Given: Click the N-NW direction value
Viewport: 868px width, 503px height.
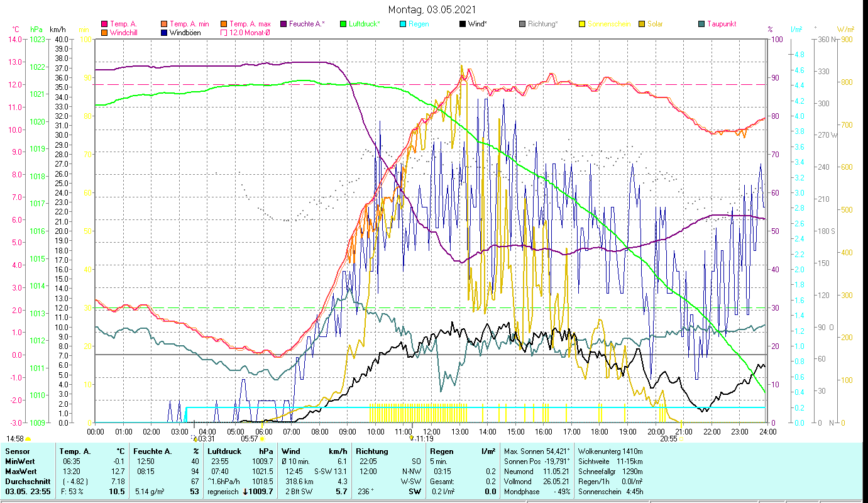Looking at the screenshot, I should click(x=412, y=472).
